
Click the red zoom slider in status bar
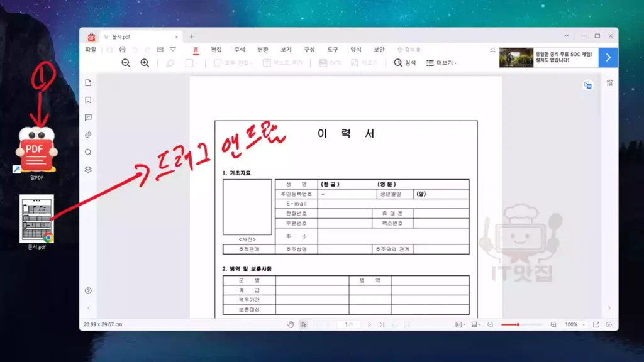coord(518,324)
